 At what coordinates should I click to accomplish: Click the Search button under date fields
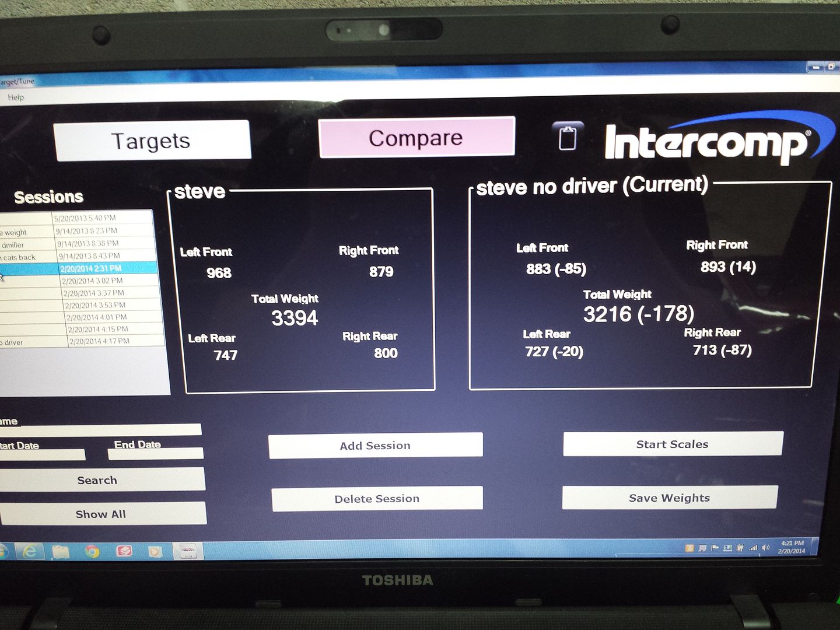97,480
